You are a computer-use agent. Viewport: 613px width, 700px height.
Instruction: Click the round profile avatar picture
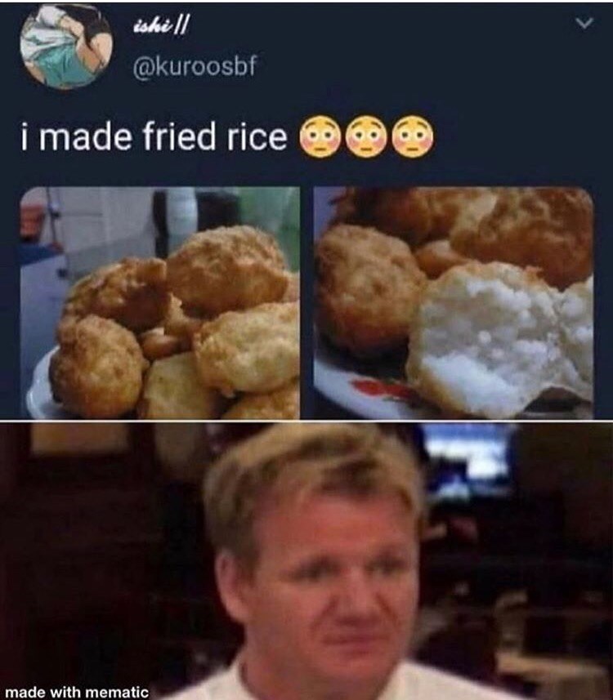click(x=66, y=46)
